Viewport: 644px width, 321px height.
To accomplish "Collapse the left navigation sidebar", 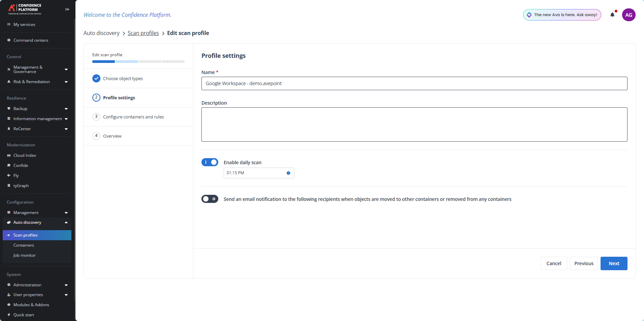I will tap(67, 9).
